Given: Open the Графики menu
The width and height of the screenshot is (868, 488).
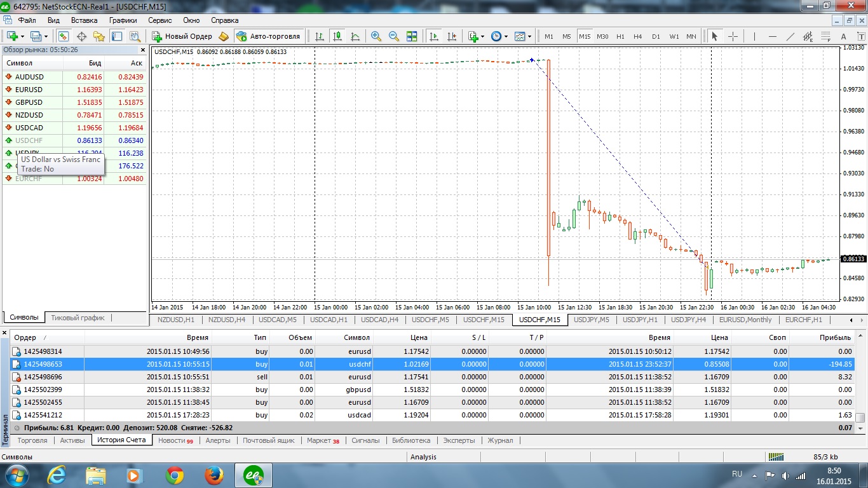Looking at the screenshot, I should [x=123, y=20].
